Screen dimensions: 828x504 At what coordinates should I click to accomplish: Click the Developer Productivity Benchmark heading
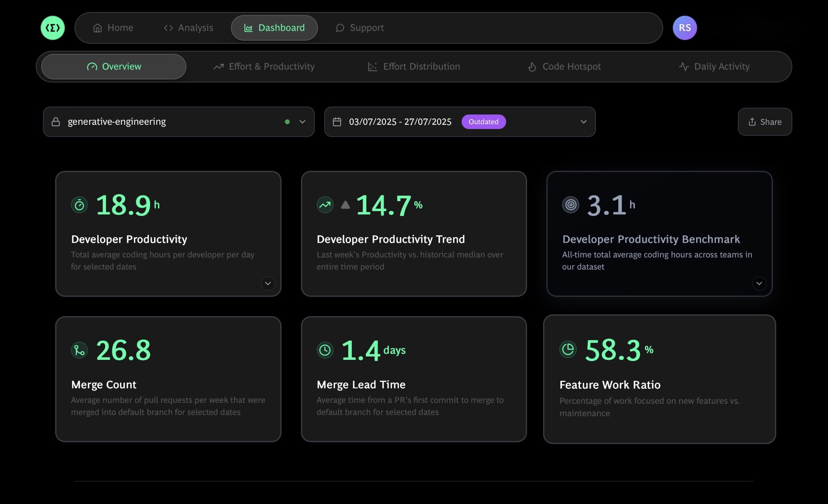651,240
